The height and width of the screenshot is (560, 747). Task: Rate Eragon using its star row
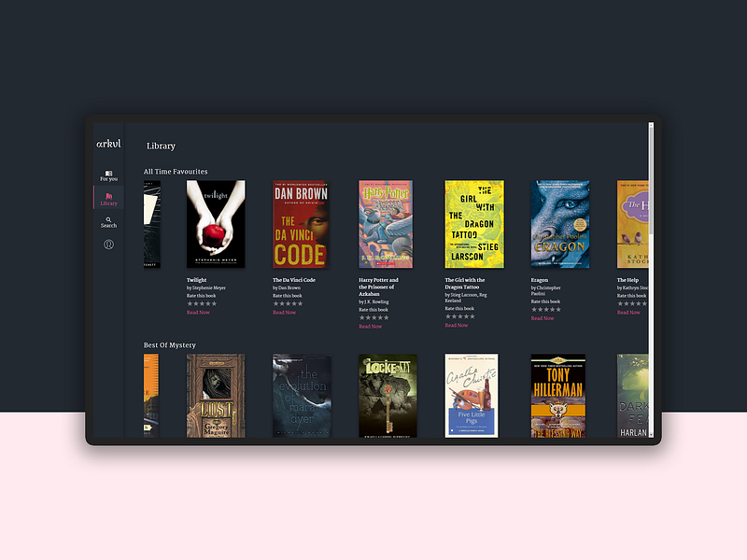(546, 310)
